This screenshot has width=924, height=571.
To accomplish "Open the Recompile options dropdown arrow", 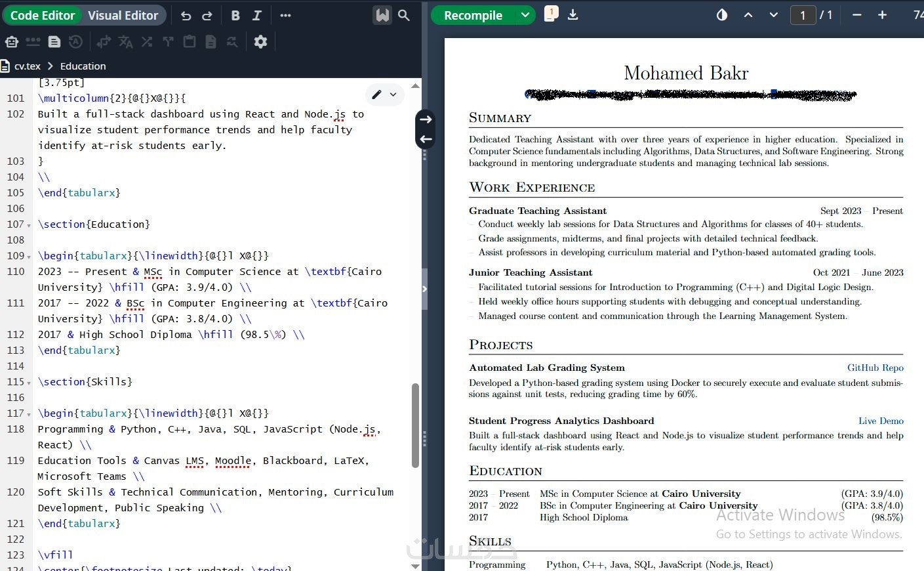I will click(x=525, y=15).
